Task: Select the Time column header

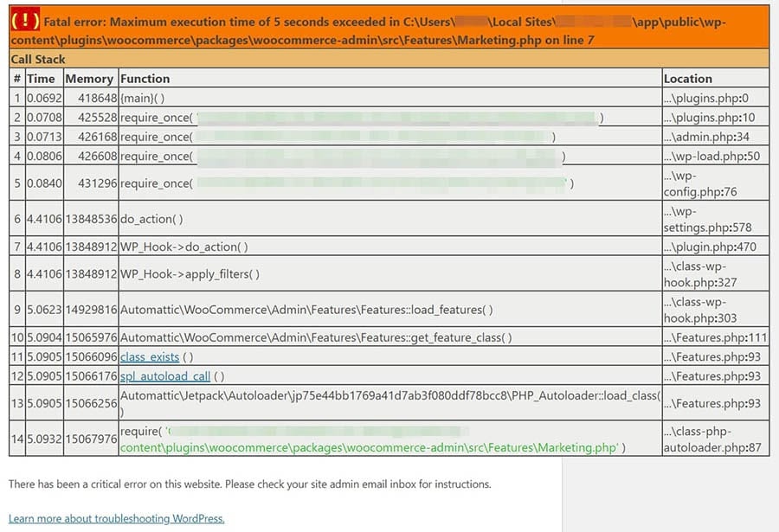Action: click(41, 78)
